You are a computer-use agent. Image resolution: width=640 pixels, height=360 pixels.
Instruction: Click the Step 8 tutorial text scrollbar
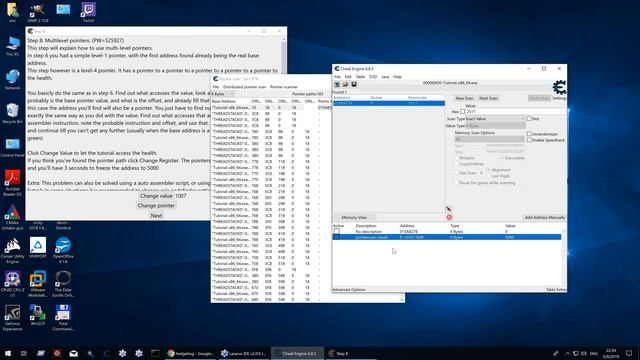[284, 113]
